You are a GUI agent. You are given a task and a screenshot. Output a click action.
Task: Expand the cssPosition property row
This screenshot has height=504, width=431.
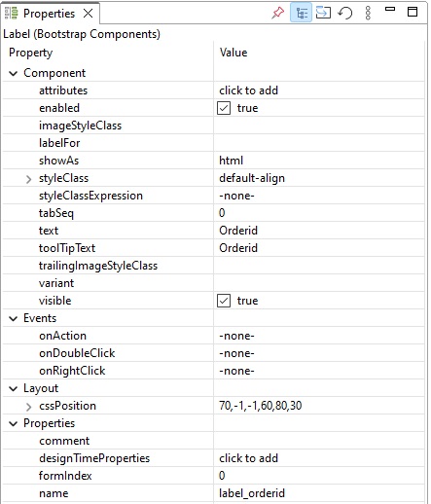pyautogui.click(x=28, y=407)
